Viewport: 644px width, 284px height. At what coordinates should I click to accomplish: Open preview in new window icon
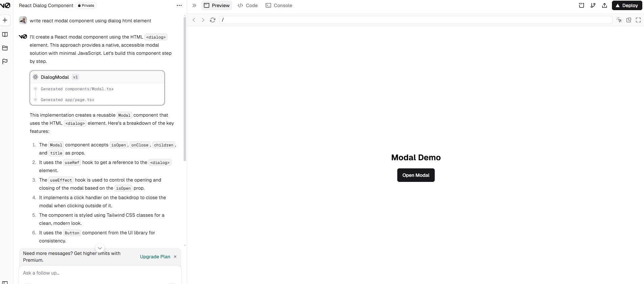click(x=629, y=20)
